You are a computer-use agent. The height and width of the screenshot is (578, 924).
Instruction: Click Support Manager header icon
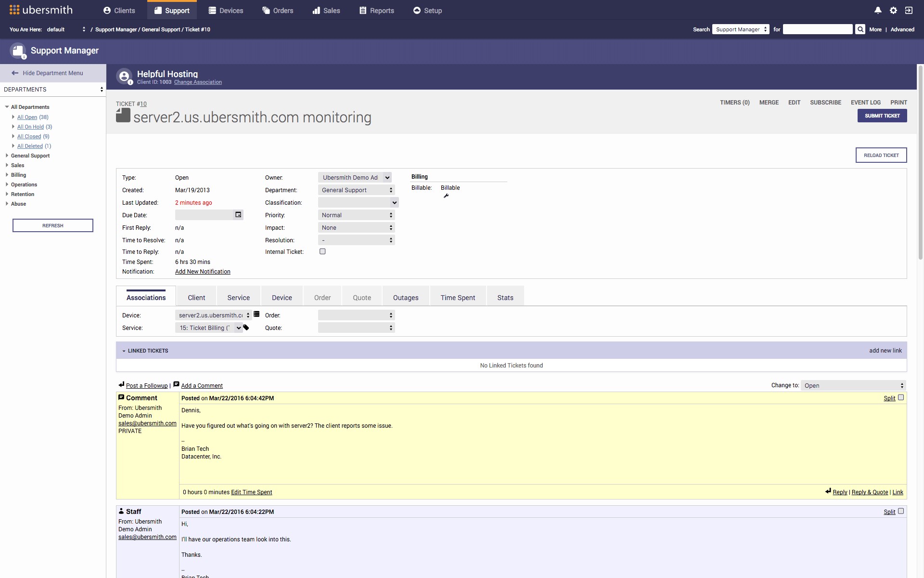tap(18, 51)
